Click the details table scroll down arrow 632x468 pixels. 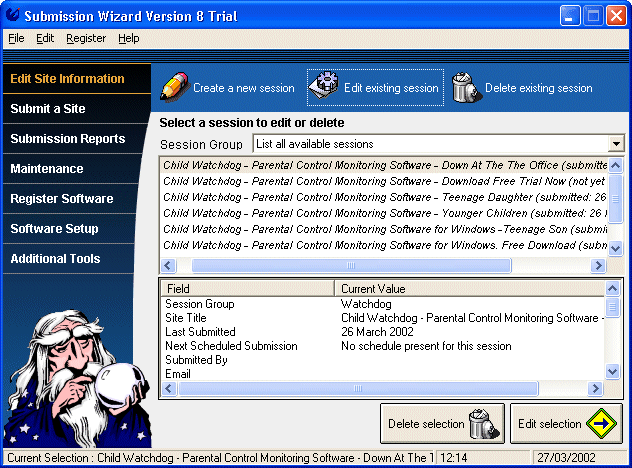pyautogui.click(x=612, y=371)
